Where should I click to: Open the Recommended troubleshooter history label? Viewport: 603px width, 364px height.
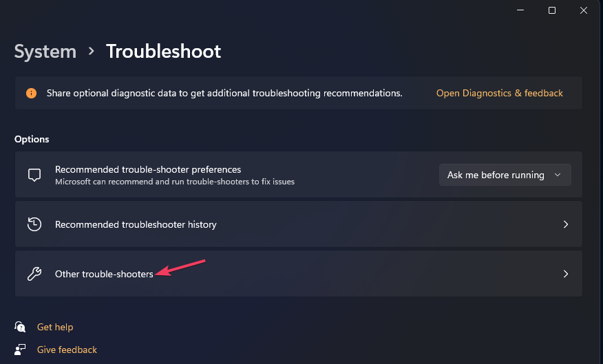click(x=136, y=224)
